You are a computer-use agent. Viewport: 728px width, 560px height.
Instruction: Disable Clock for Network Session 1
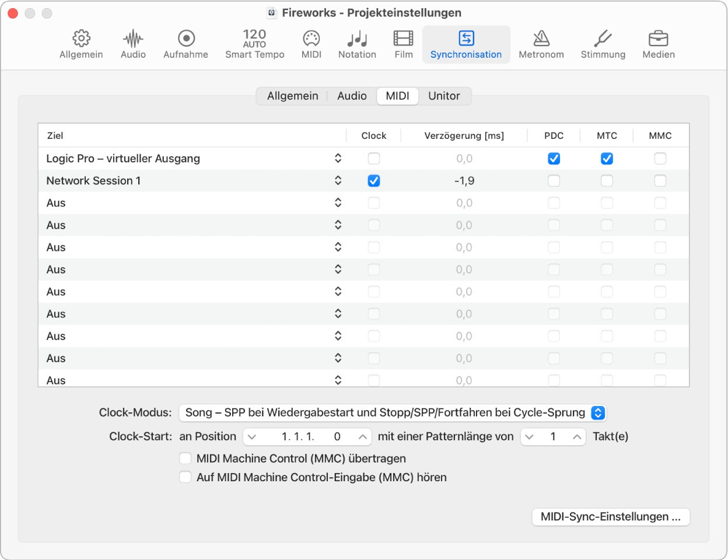coord(373,181)
